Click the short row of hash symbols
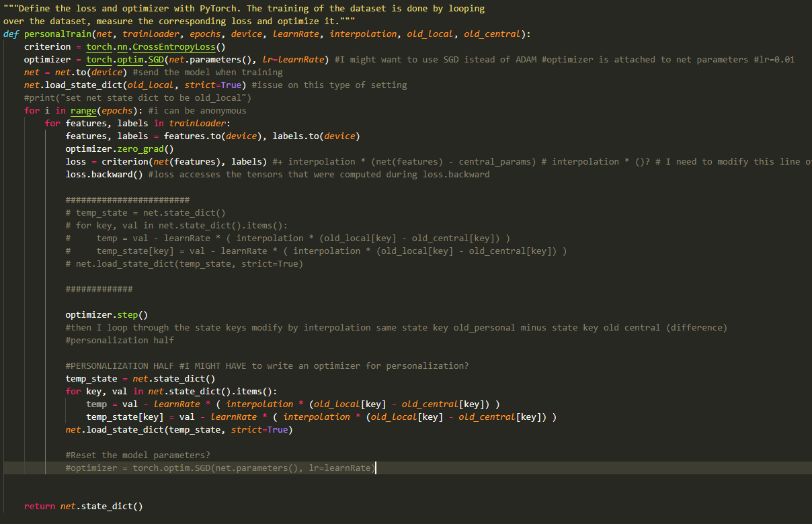812x524 pixels. (99, 290)
